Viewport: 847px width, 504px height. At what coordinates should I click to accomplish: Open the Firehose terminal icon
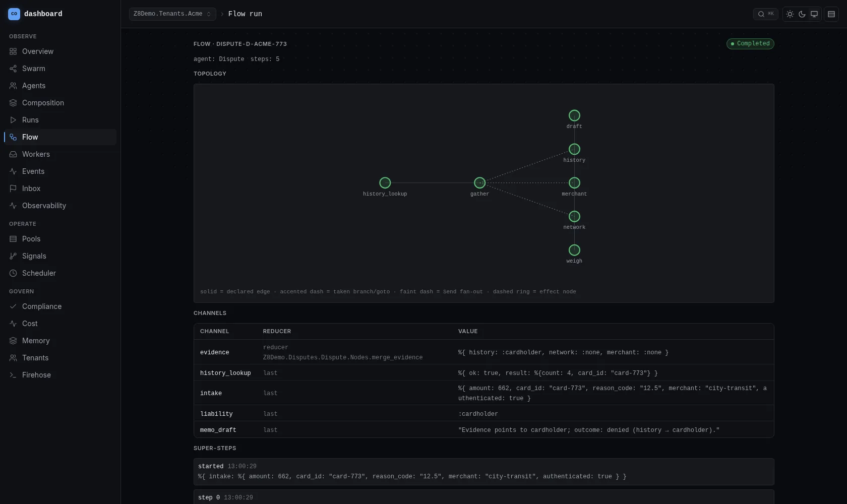13,375
